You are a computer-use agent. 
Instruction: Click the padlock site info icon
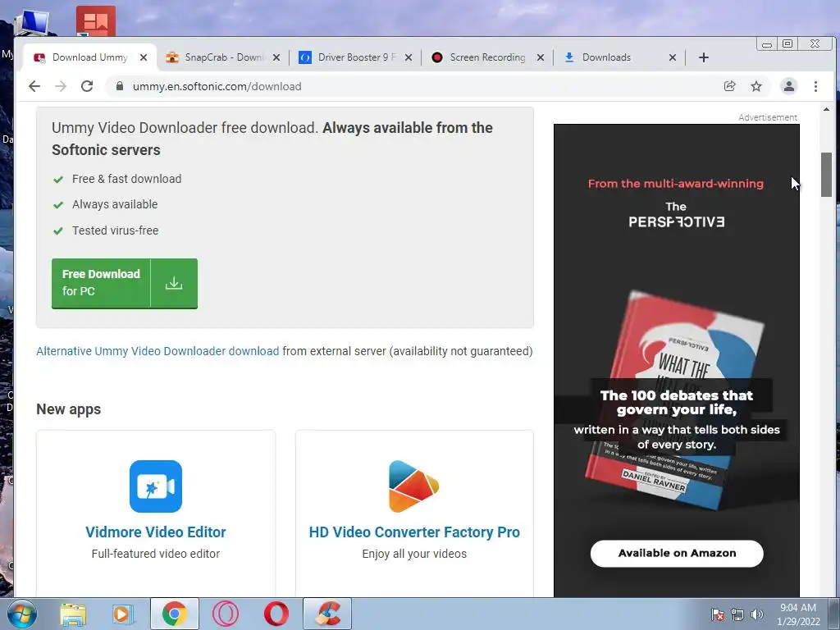coord(120,86)
